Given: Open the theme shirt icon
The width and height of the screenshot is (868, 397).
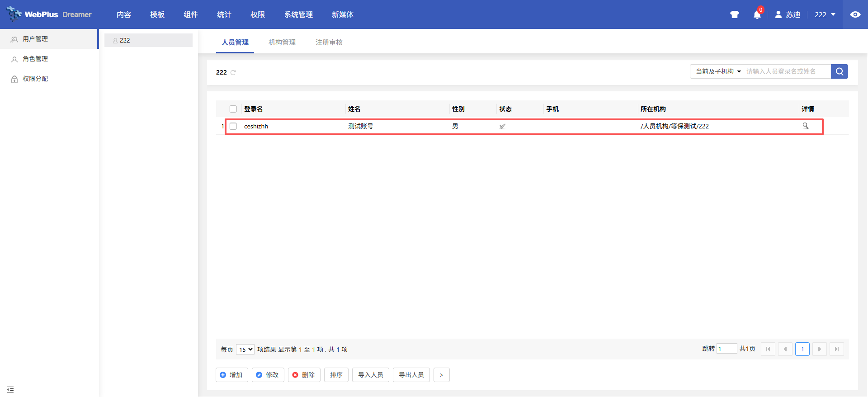Looking at the screenshot, I should 734,14.
